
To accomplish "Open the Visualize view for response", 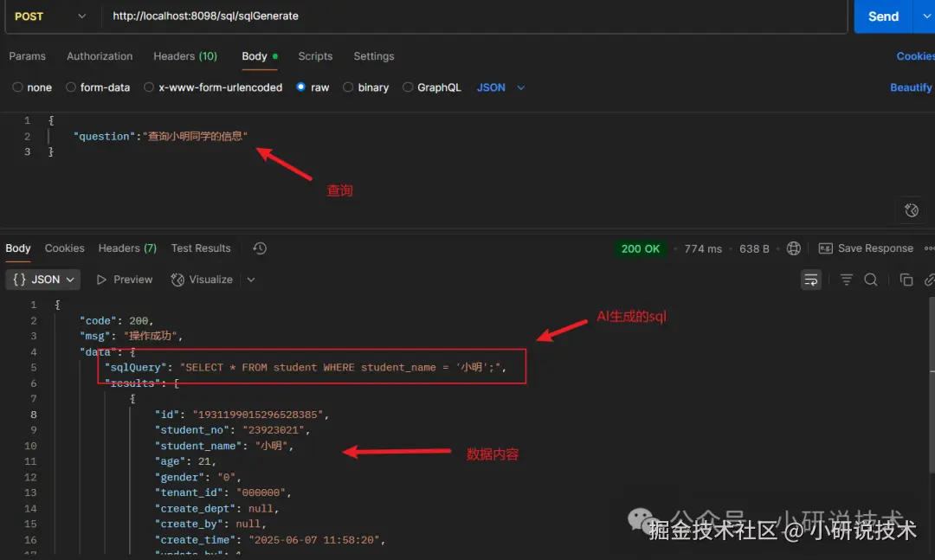I will tap(202, 279).
